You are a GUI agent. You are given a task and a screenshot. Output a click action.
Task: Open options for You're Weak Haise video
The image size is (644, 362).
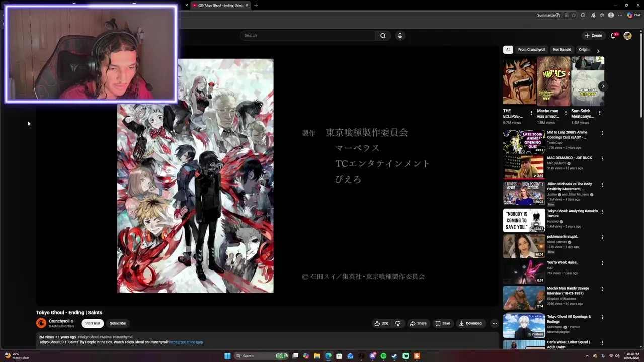[x=602, y=263]
